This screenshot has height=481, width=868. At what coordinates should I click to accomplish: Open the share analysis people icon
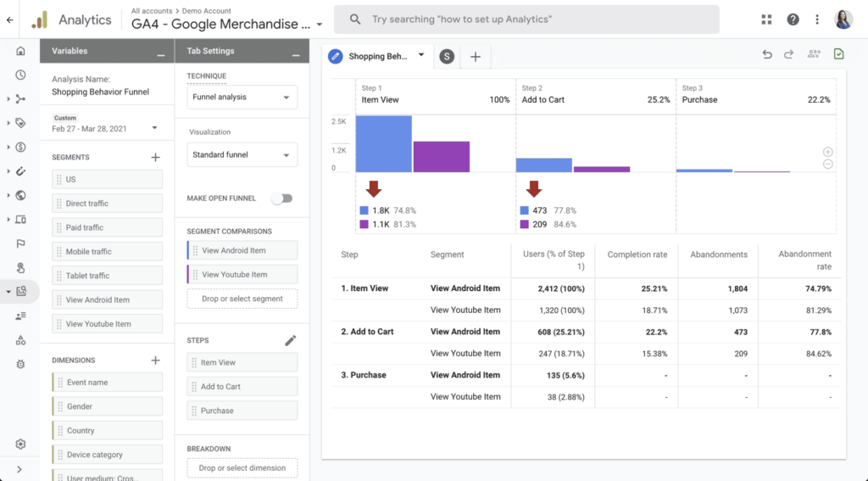(x=814, y=54)
